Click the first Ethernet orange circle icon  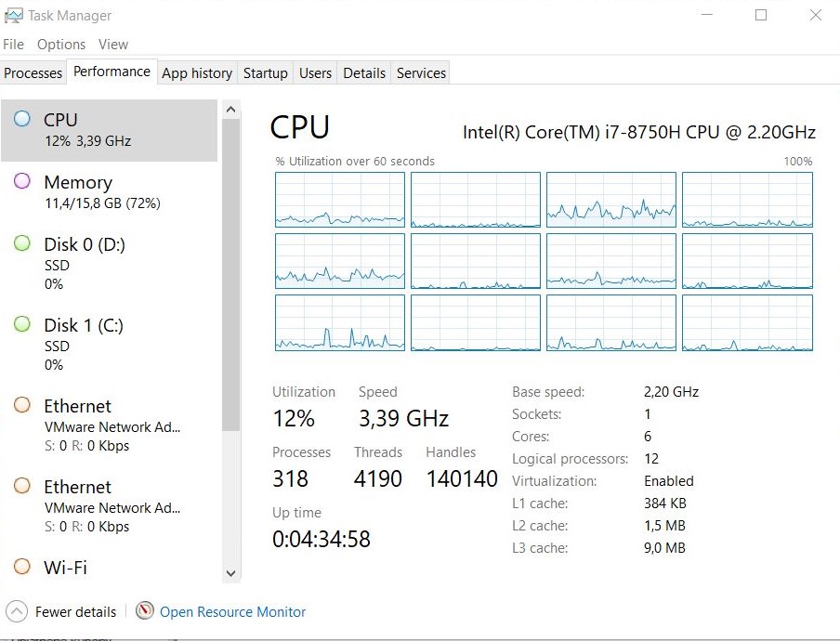tap(22, 406)
